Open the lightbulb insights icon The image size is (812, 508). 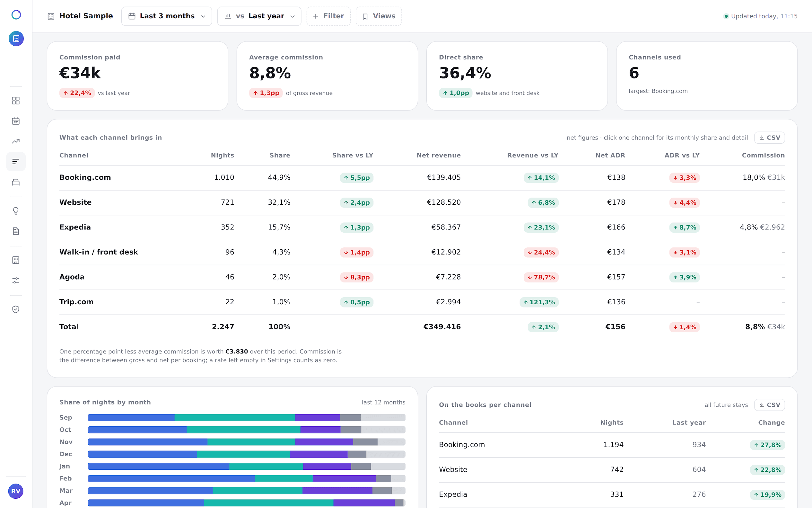pyautogui.click(x=16, y=211)
